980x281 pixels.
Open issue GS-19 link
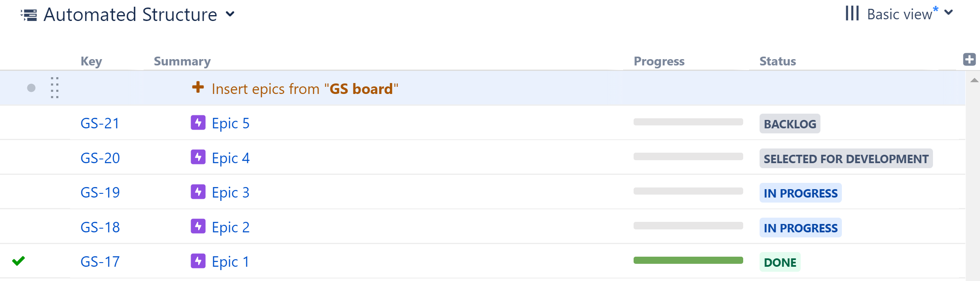click(x=100, y=192)
